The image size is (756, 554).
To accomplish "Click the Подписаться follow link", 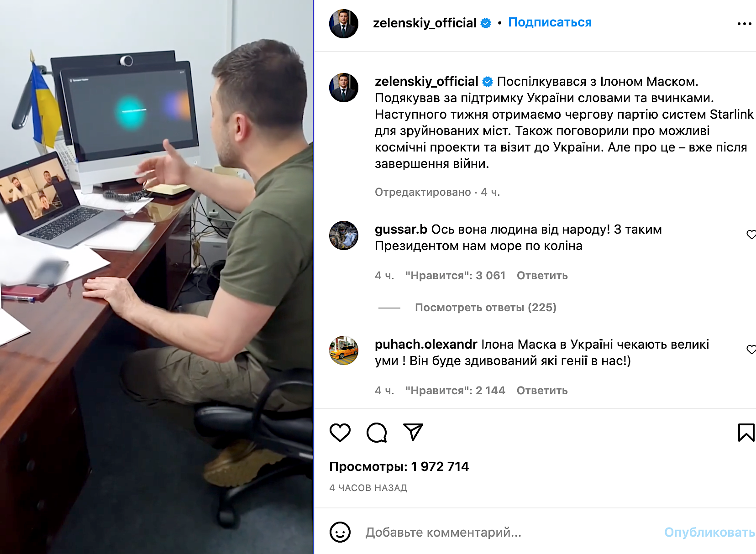I will (x=550, y=22).
